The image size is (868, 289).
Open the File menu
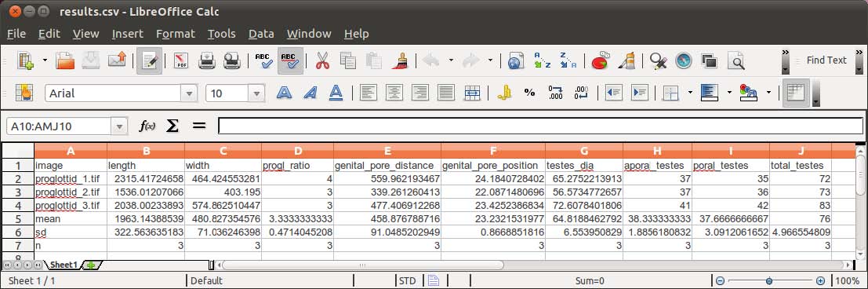pos(16,34)
